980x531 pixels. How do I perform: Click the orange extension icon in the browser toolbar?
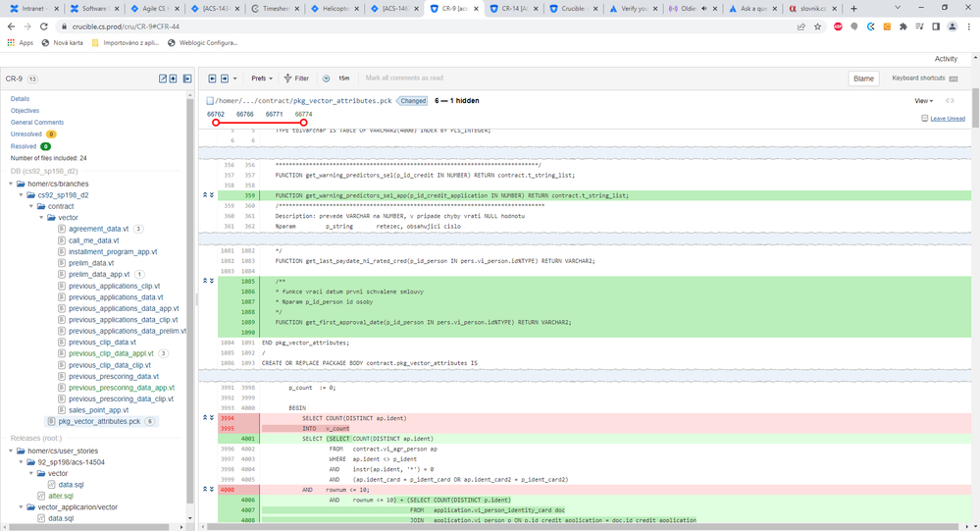(887, 27)
